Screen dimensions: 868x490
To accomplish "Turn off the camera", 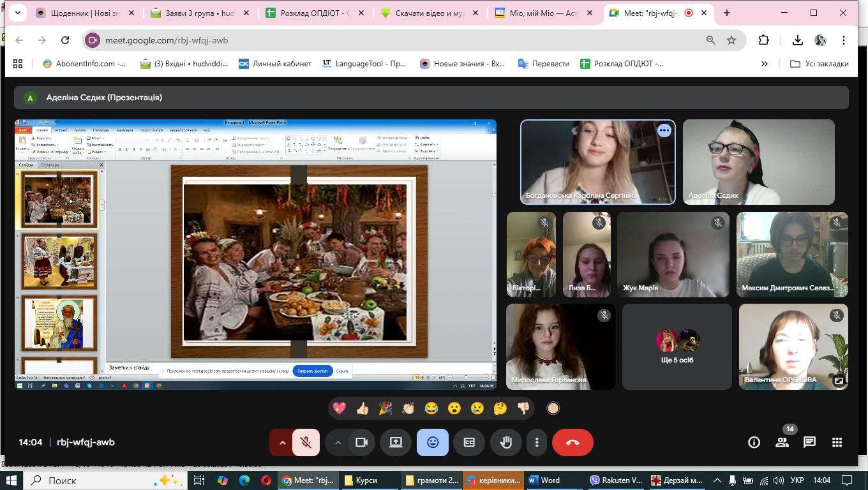I will pyautogui.click(x=361, y=442).
